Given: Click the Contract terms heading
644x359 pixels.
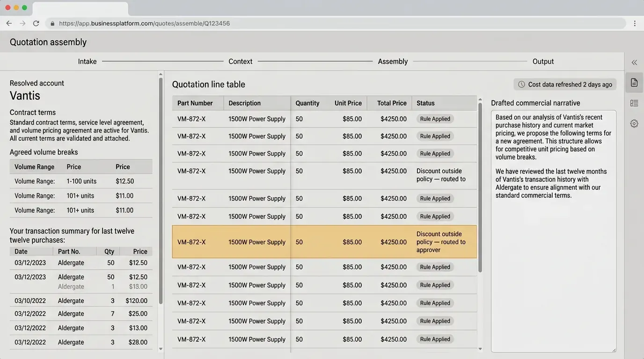Looking at the screenshot, I should [33, 113].
